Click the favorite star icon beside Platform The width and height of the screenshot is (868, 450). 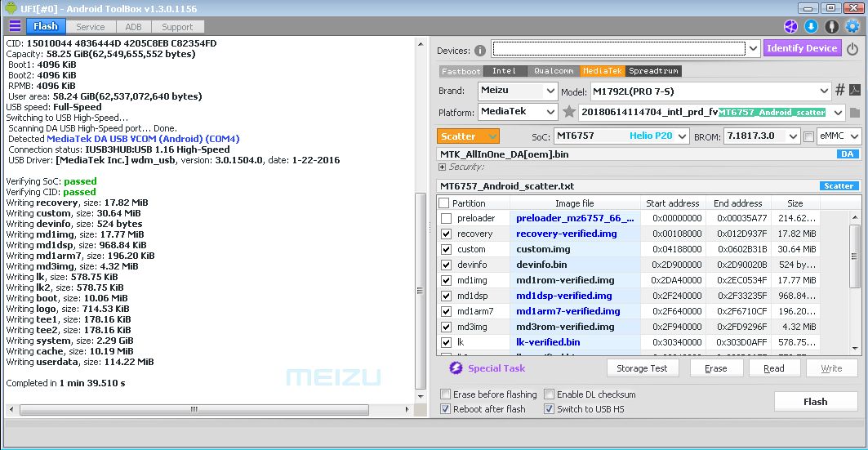click(x=568, y=112)
